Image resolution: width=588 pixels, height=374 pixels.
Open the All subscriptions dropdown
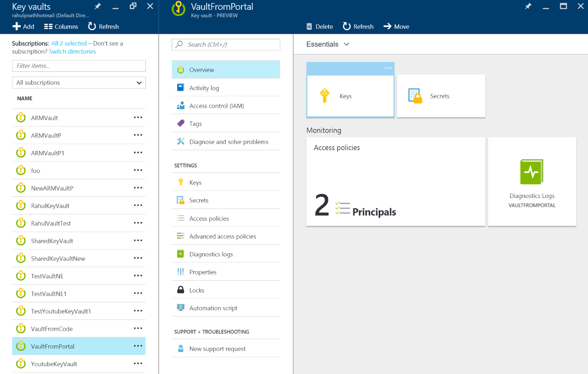click(79, 83)
